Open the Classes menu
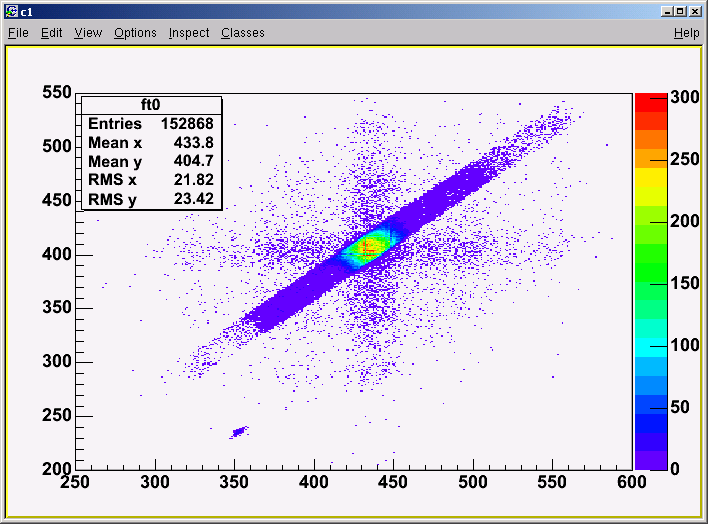 coord(242,33)
